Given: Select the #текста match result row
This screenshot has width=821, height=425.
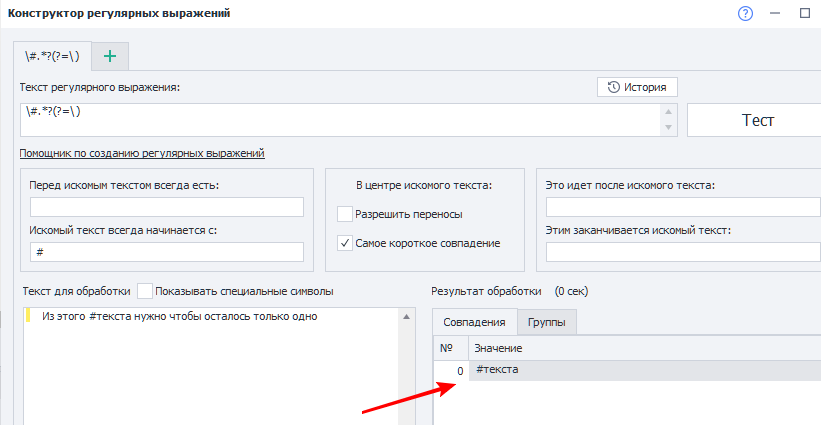Looking at the screenshot, I should 640,371.
